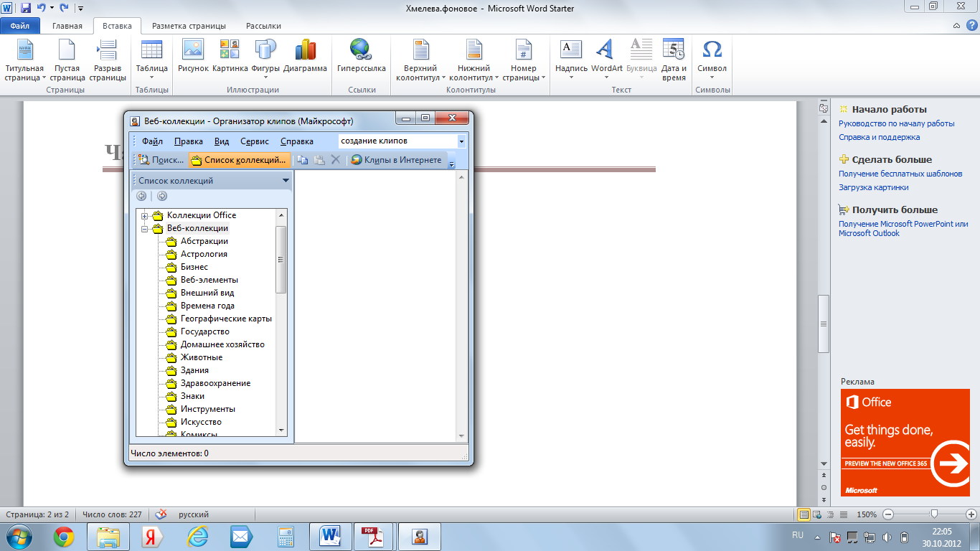Add a Гиперссылка hyperlink

click(x=362, y=57)
